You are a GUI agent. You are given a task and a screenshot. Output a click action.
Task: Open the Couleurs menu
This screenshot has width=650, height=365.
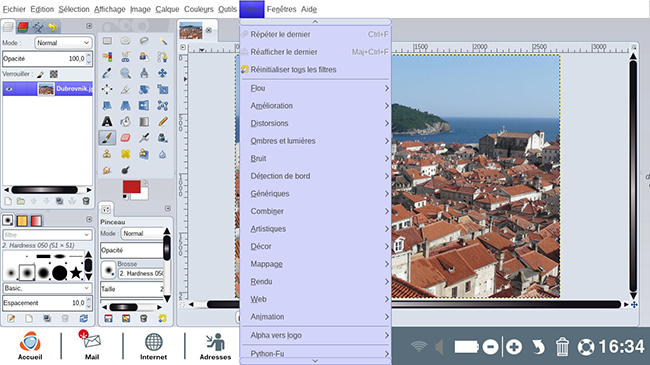(x=199, y=9)
